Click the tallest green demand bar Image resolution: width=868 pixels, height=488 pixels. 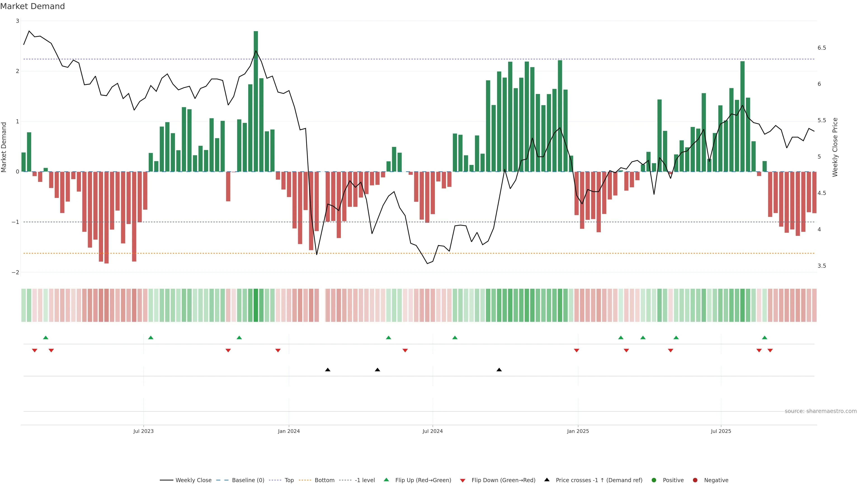[256, 101]
